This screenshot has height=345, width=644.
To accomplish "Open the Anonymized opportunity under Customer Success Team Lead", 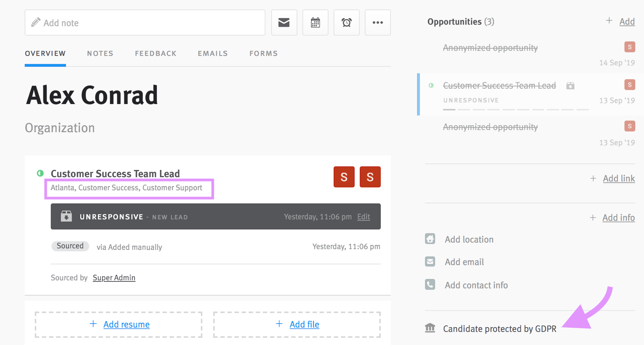I will pyautogui.click(x=490, y=127).
